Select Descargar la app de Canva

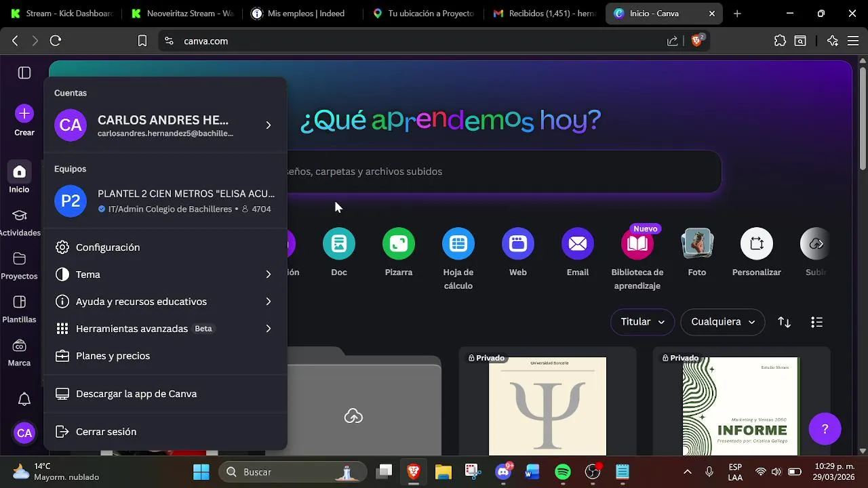click(x=165, y=394)
